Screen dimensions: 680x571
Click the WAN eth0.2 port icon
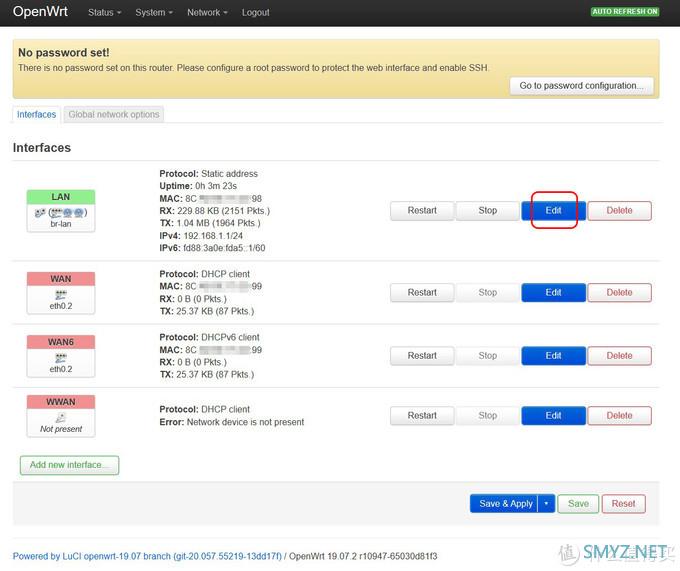point(61,295)
